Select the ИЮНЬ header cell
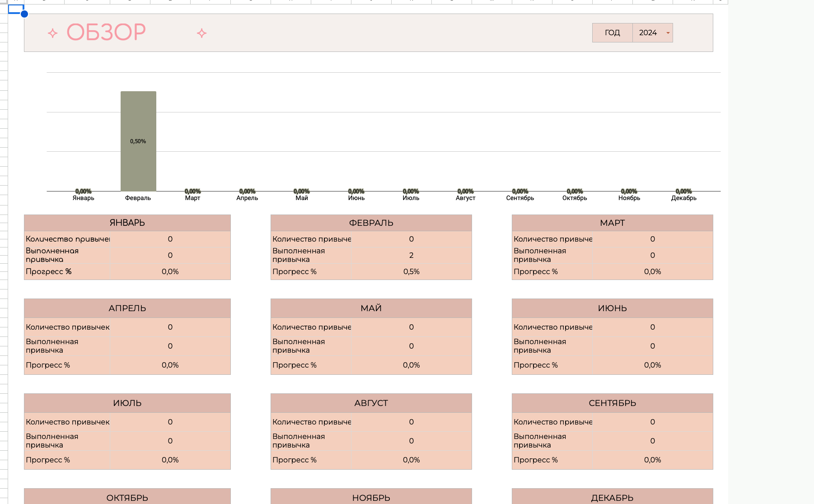The image size is (814, 504). (x=612, y=308)
